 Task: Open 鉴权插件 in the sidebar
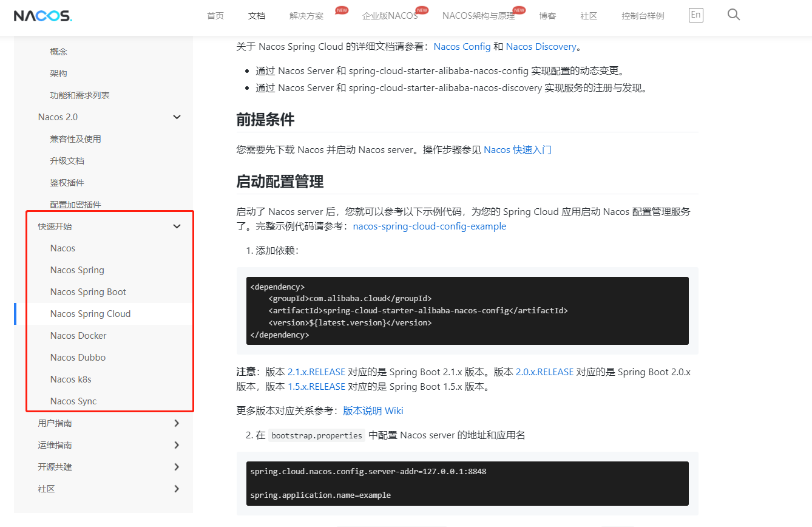(x=67, y=183)
